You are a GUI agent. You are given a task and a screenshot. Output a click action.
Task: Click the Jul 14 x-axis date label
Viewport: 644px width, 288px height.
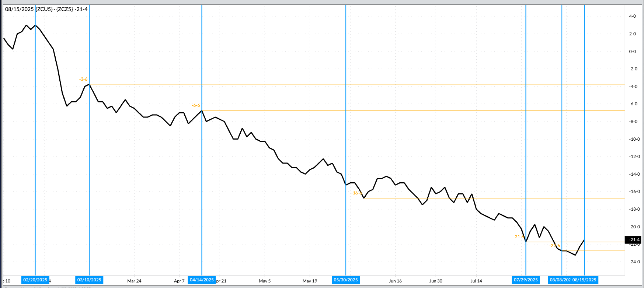click(x=476, y=281)
